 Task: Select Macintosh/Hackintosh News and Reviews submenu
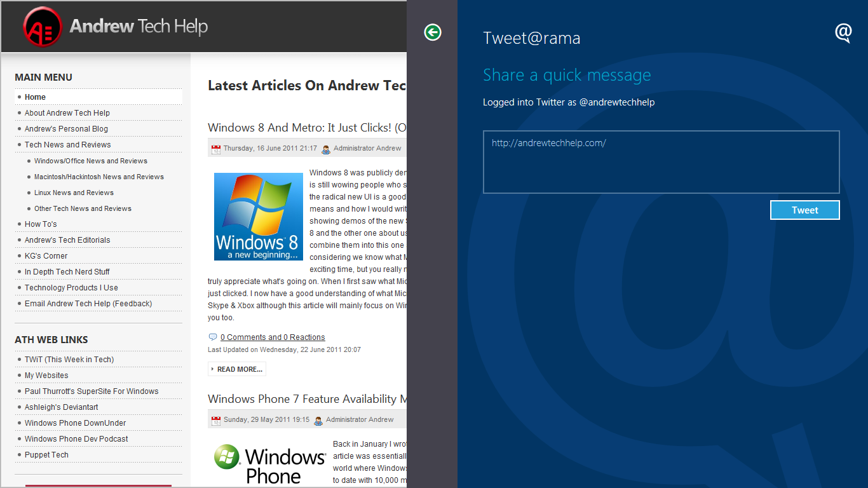point(99,177)
